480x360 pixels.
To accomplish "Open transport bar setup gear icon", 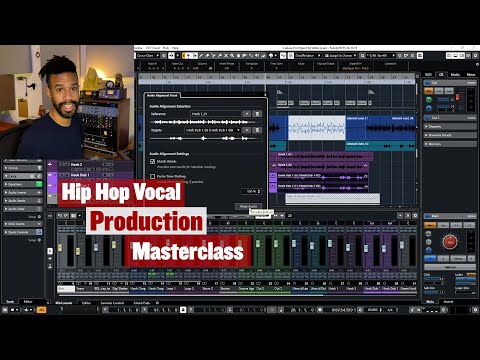I will point(476,310).
